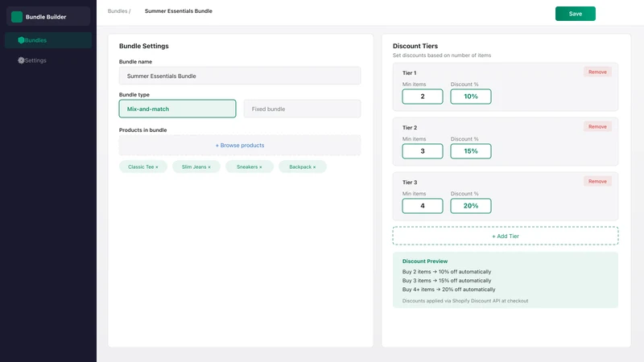Viewport: 644px width, 362px height.
Task: Remove Sneakers product chip
Action: (260, 167)
